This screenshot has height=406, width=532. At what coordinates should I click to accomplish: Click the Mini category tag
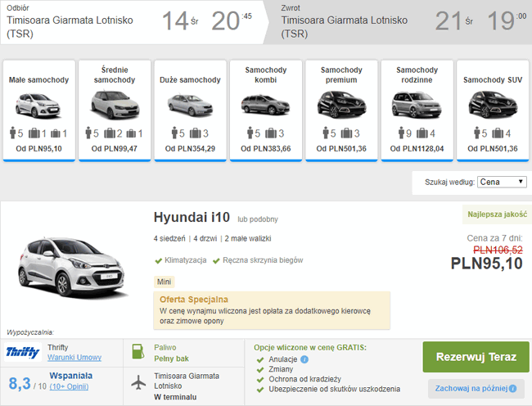coord(165,282)
